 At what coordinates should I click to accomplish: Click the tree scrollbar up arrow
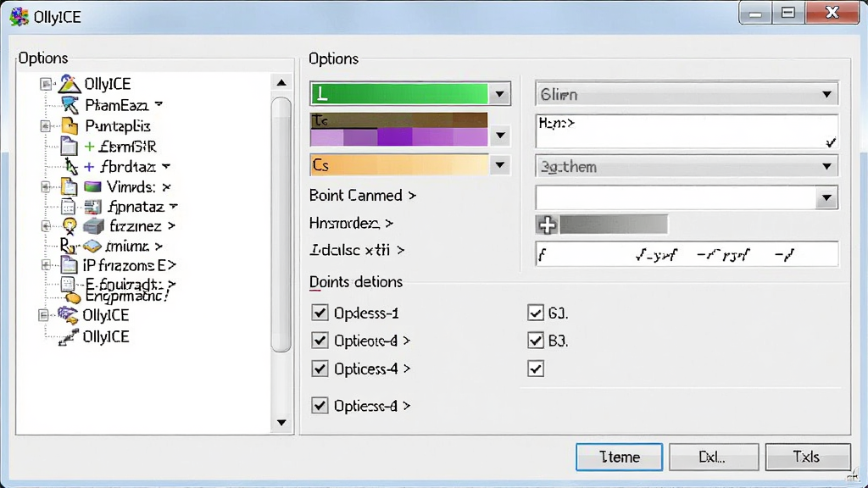coord(281,83)
